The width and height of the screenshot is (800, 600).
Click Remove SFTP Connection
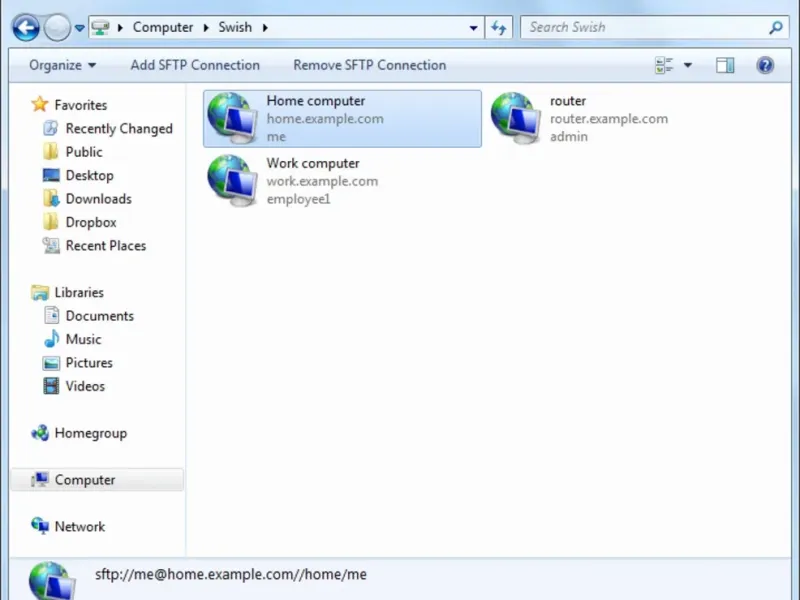[x=370, y=65]
